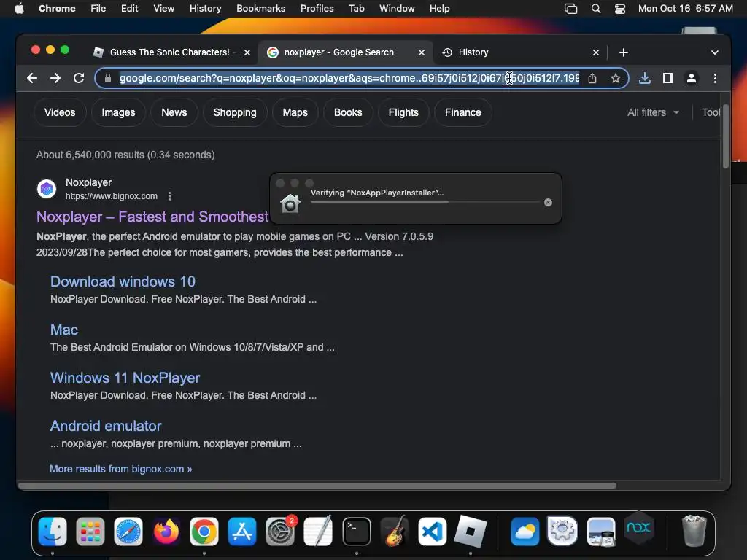
Task: Open the Chrome profile avatar
Action: tap(692, 78)
